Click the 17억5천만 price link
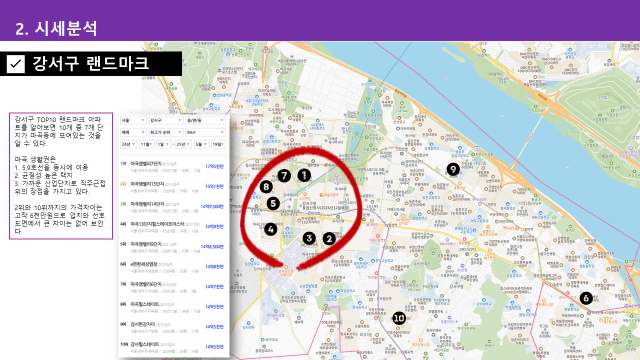 [214, 167]
